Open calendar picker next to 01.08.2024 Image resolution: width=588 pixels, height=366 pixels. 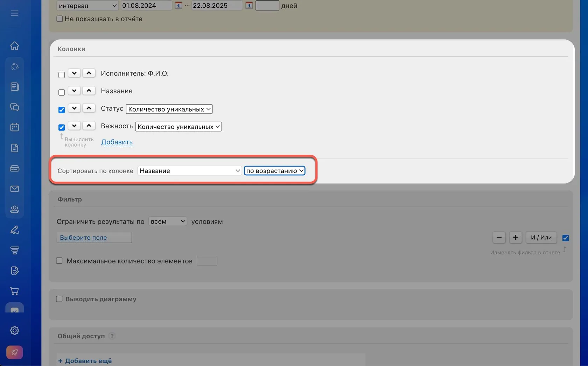[178, 6]
